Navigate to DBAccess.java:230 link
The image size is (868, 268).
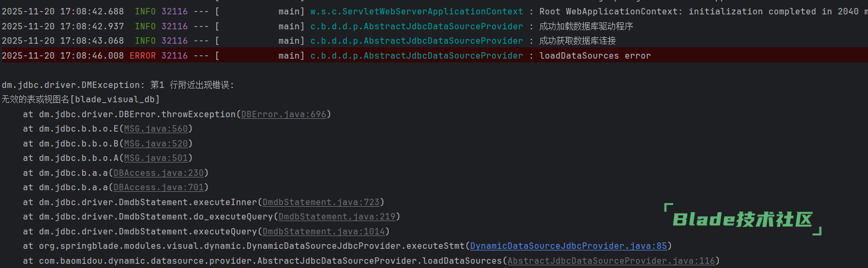(x=158, y=173)
